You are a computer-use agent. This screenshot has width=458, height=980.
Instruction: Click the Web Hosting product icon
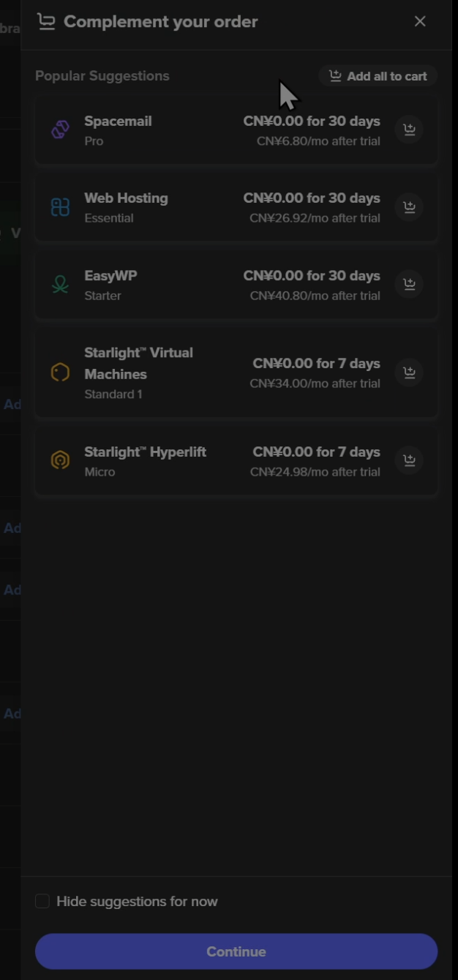(60, 207)
